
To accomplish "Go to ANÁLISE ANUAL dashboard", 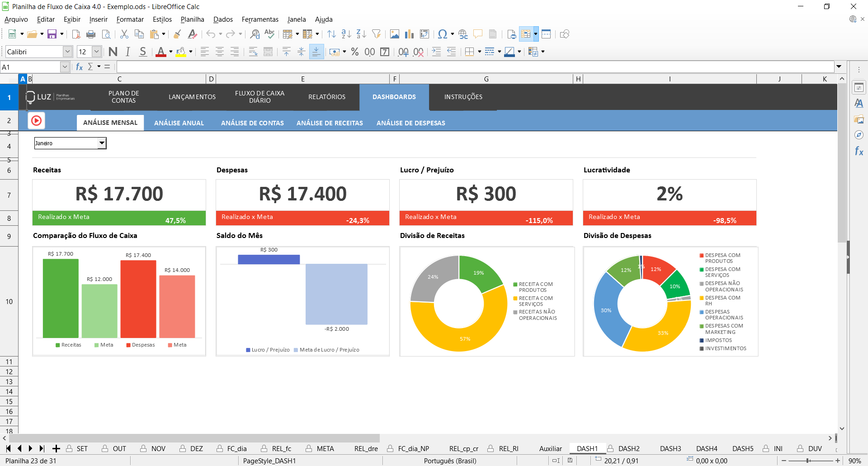I will 179,123.
